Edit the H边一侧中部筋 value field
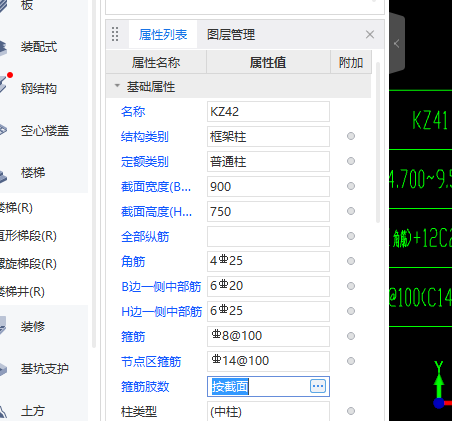This screenshot has width=452, height=421. tap(268, 312)
